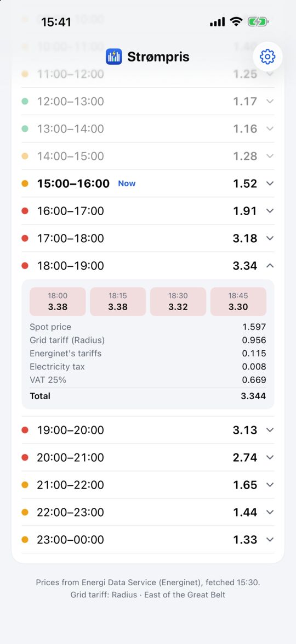Expand the 23:00–00:00 row chevron
Screen dimensions: 296x644
(x=270, y=539)
